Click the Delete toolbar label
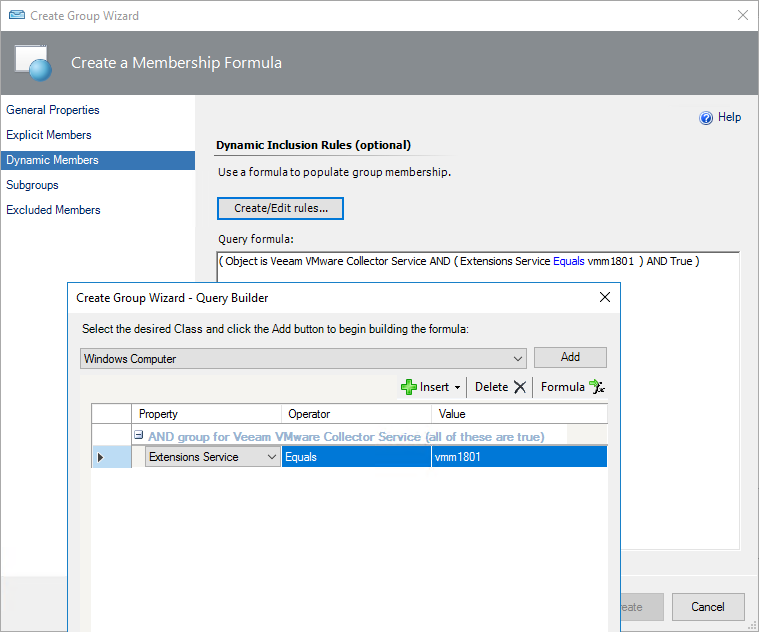The height and width of the screenshot is (632, 759). (x=491, y=387)
